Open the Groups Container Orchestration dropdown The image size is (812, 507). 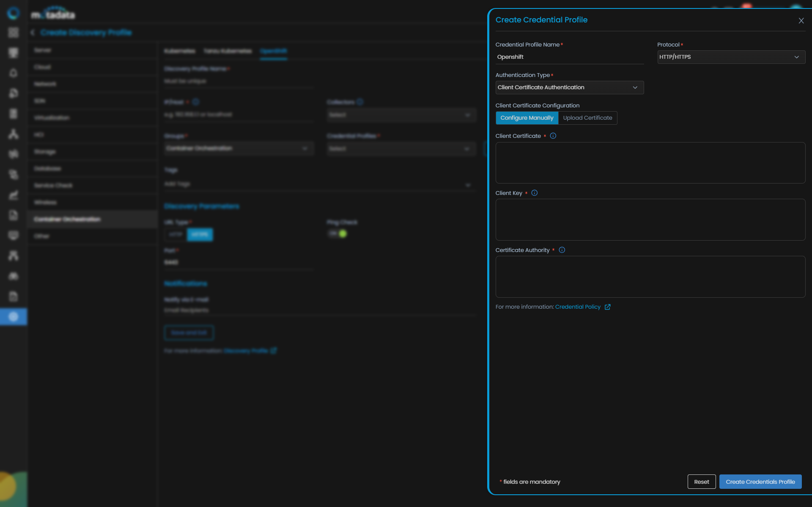tap(239, 148)
